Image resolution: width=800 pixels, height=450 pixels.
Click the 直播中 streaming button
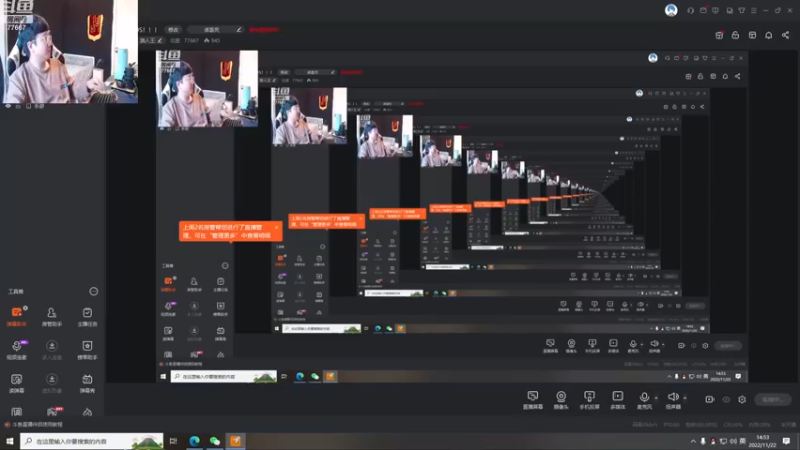[x=773, y=399]
